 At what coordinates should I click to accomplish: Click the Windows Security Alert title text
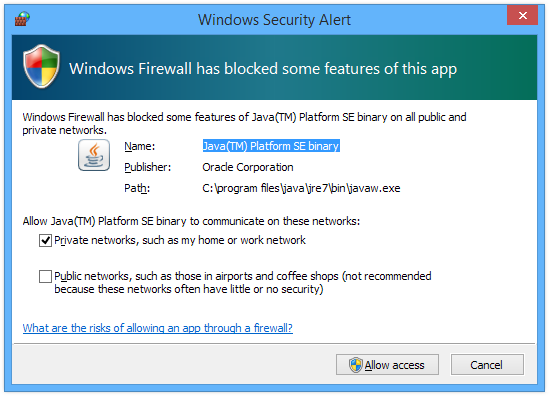tap(274, 20)
